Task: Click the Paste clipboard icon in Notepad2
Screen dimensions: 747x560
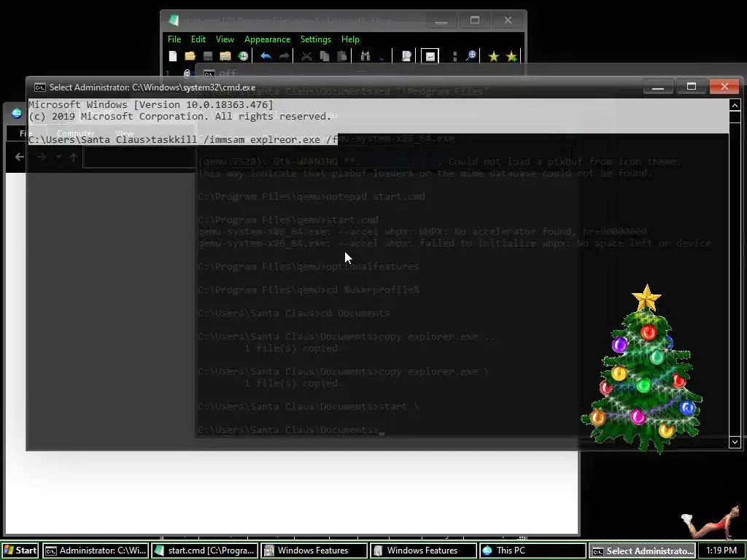Action: (341, 56)
